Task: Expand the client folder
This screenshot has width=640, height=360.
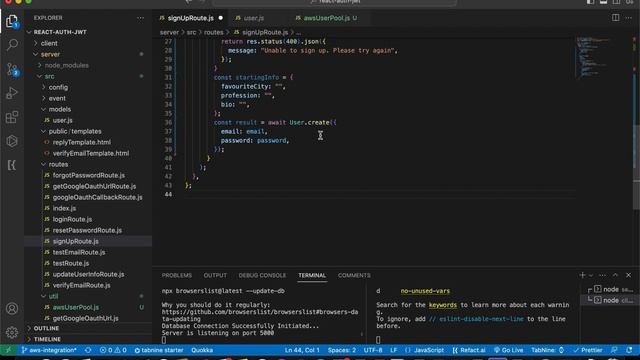Action: (49, 43)
